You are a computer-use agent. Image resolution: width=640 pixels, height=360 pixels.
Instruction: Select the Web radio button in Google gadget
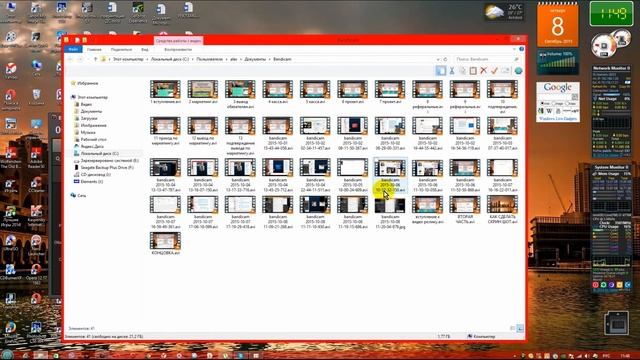tap(542, 104)
